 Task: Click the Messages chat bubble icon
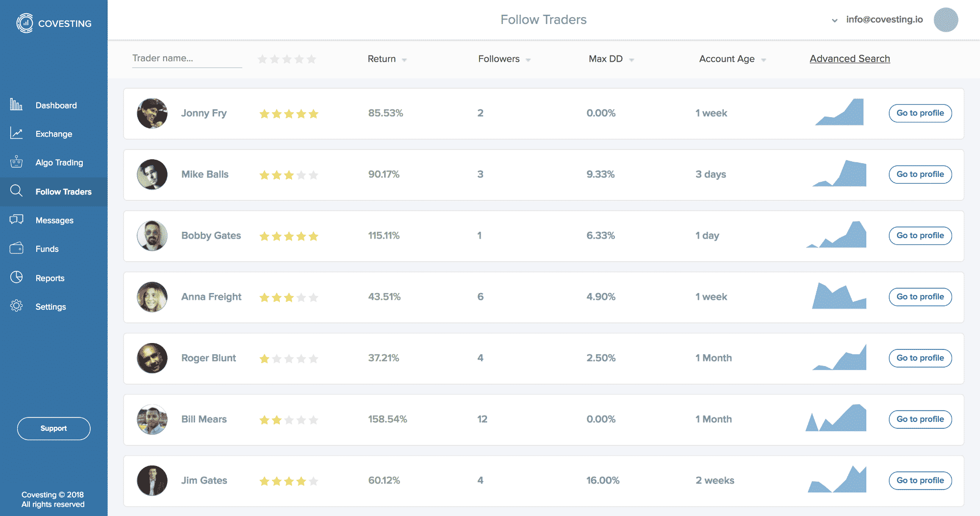tap(16, 220)
